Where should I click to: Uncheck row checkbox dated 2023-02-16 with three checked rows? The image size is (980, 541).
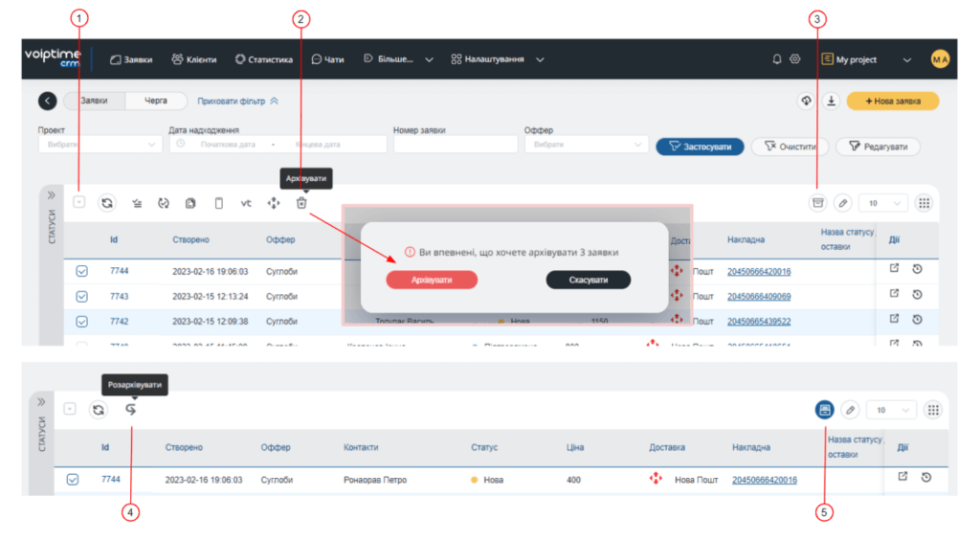pos(82,271)
